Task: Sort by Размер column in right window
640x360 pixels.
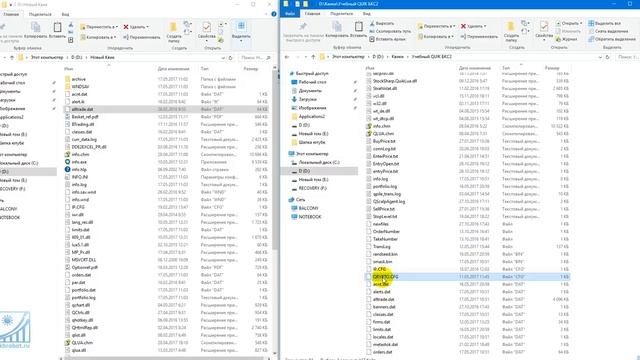Action: (552, 68)
